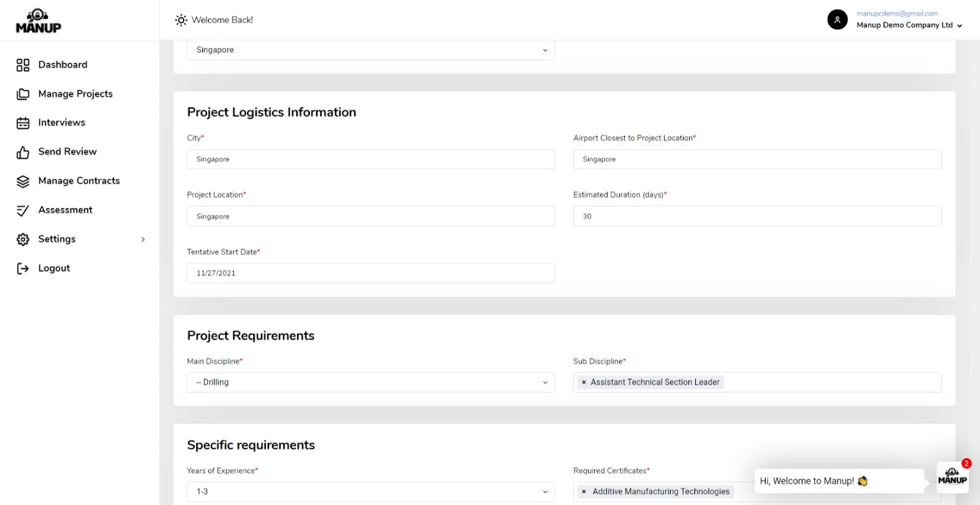
Task: Expand the Manup Demo Company Ltd account menu
Action: (x=959, y=26)
